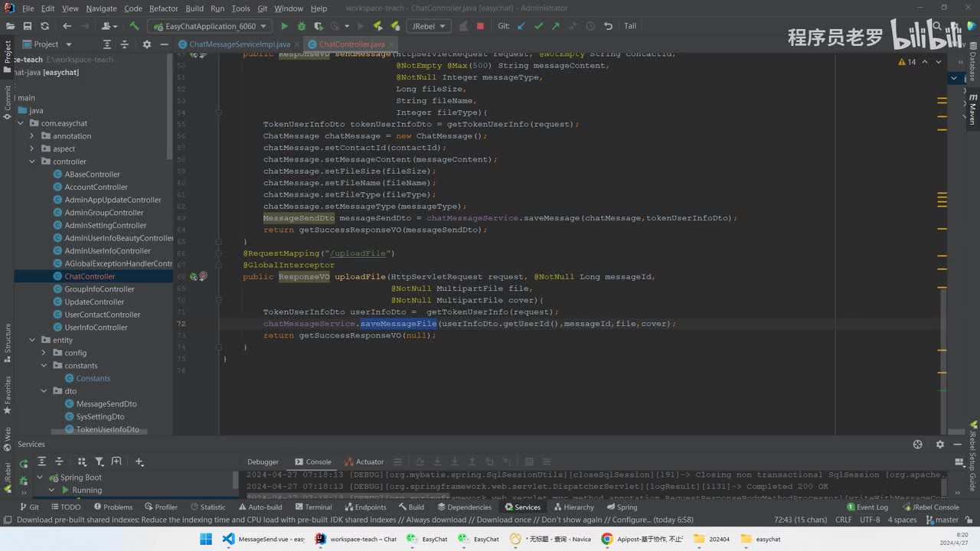The image size is (980, 551).
Task: Open Project panel settings gear
Action: pos(147,44)
